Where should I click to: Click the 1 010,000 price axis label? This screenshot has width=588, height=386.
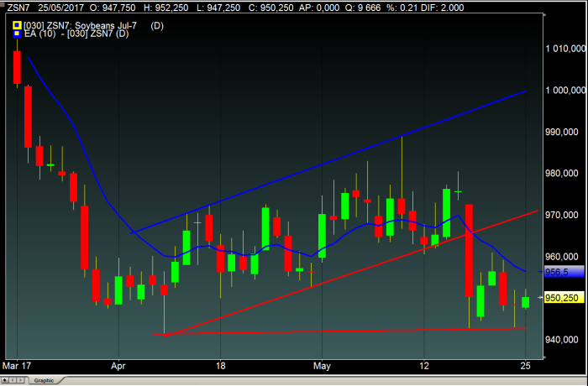(565, 49)
